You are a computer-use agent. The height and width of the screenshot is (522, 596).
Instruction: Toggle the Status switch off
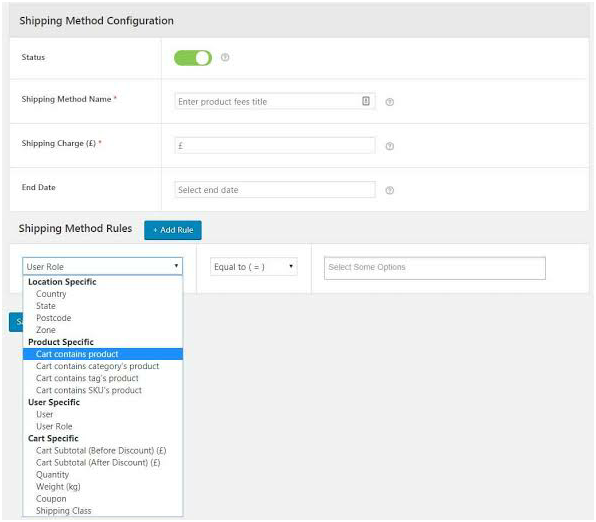pyautogui.click(x=193, y=58)
